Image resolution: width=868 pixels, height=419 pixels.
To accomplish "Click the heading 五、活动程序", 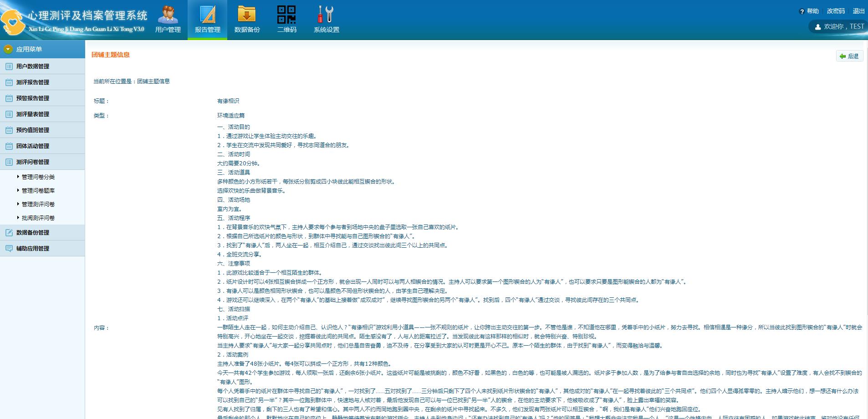I will [234, 218].
